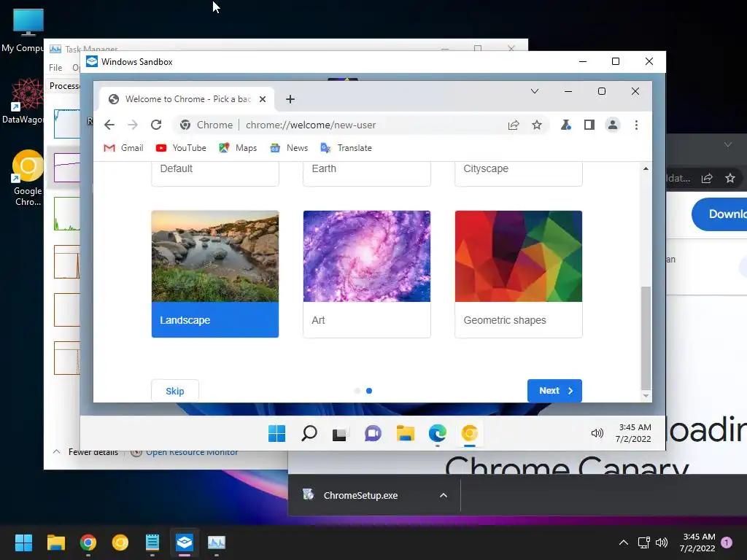Open host taskbar File Explorer
This screenshot has height=560, width=747.
pyautogui.click(x=55, y=542)
